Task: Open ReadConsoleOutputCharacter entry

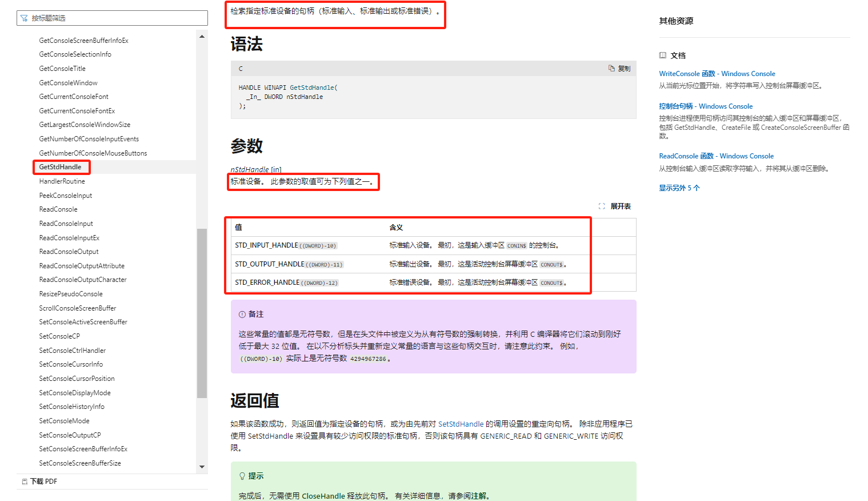Action: (x=83, y=280)
